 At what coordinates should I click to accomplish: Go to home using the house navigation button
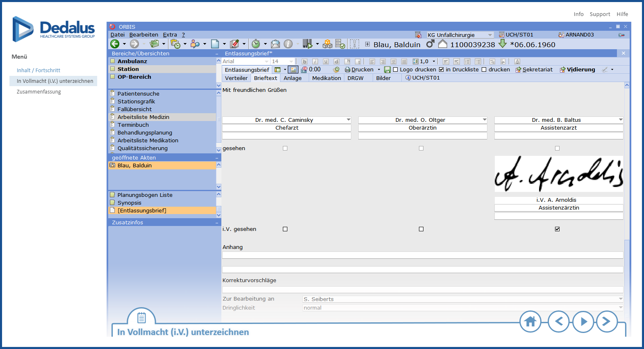click(x=530, y=322)
